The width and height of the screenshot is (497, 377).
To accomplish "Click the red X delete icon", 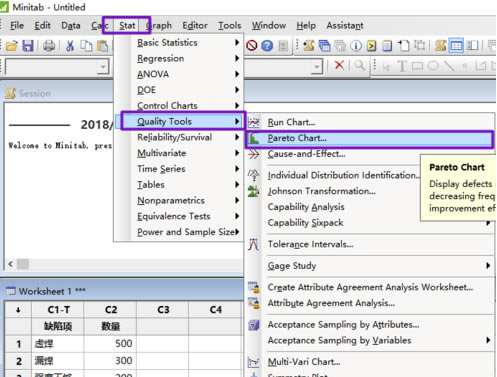I will tap(339, 65).
